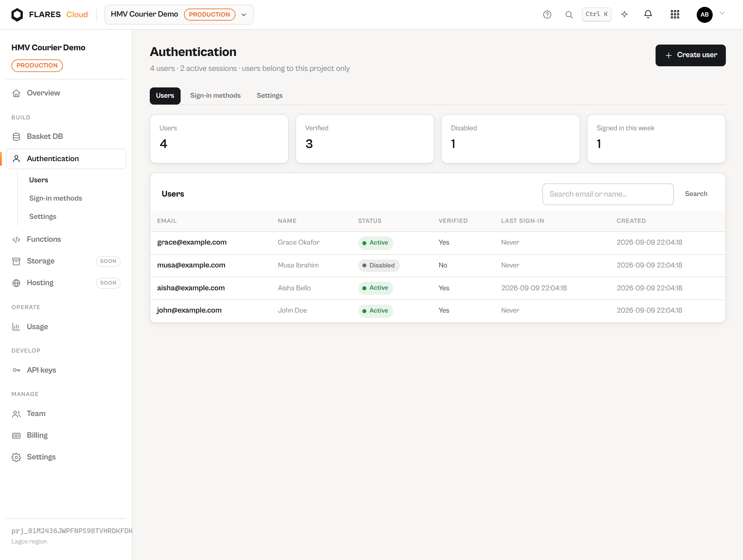Click the Disabled status badge for Musa
The width and height of the screenshot is (743, 560).
point(379,265)
